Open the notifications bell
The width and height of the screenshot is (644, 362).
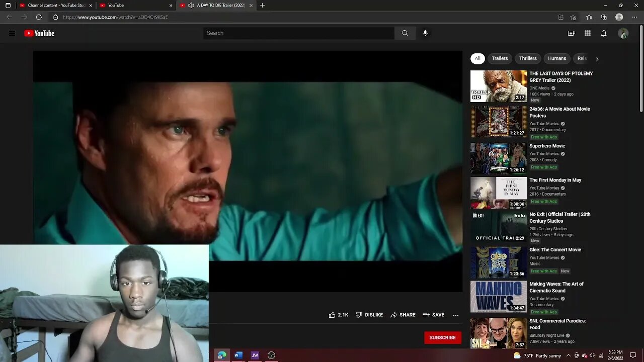coord(604,33)
